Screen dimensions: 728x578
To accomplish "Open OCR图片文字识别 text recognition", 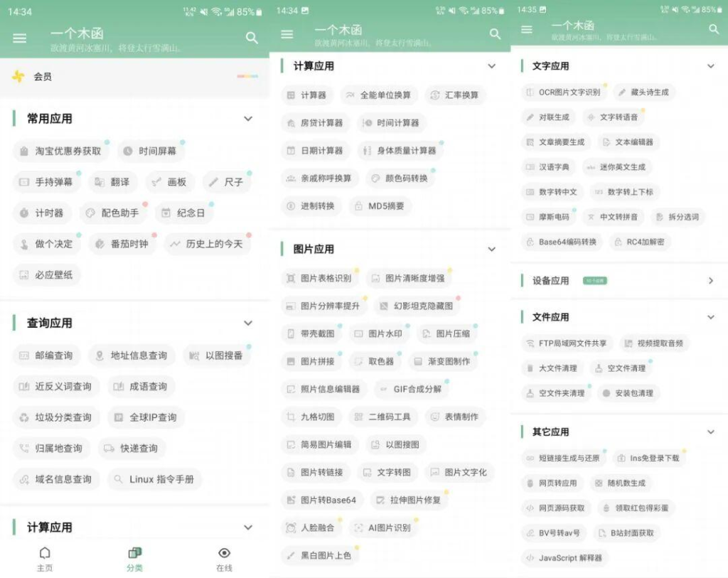I will click(562, 92).
